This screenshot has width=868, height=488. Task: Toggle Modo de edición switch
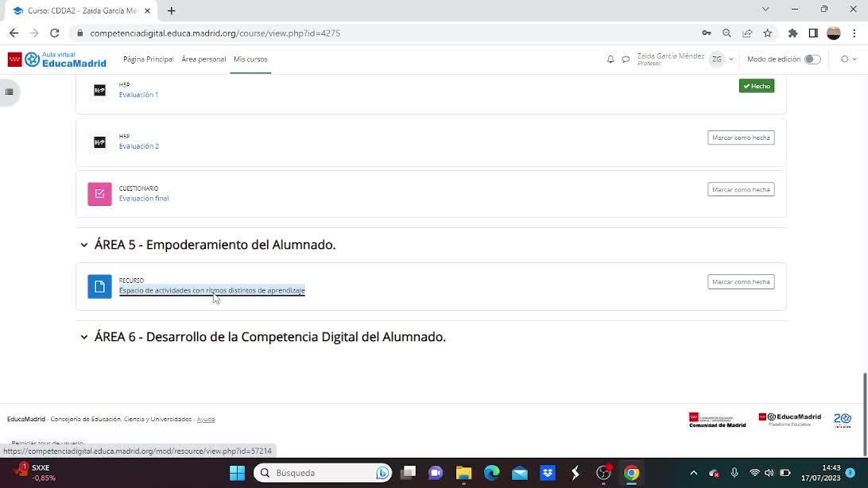[812, 59]
